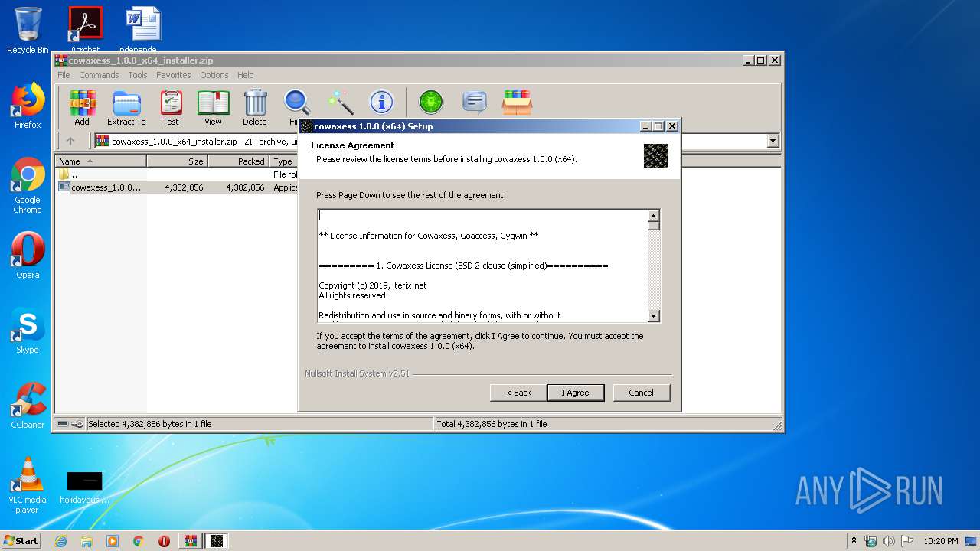
Task: Select the Skype desktop shortcut
Action: pyautogui.click(x=28, y=331)
